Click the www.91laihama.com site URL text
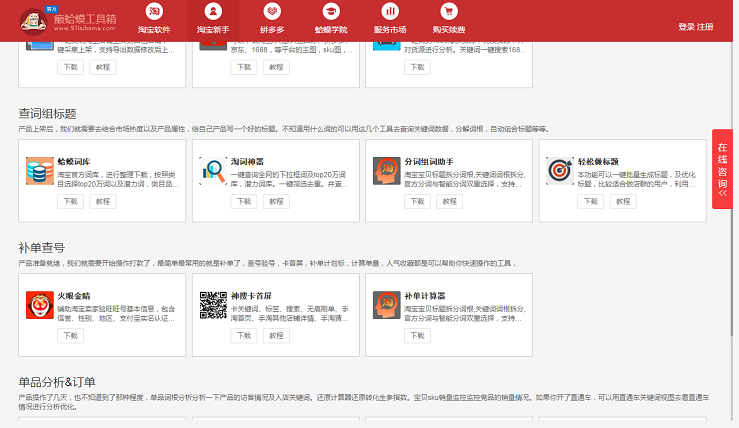The width and height of the screenshot is (739, 428). click(x=84, y=28)
